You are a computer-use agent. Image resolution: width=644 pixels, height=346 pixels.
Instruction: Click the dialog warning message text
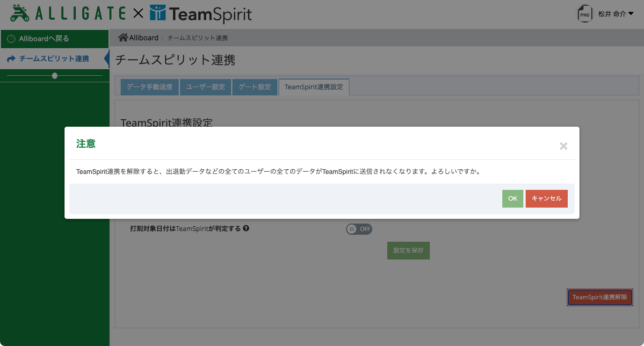[x=279, y=172]
